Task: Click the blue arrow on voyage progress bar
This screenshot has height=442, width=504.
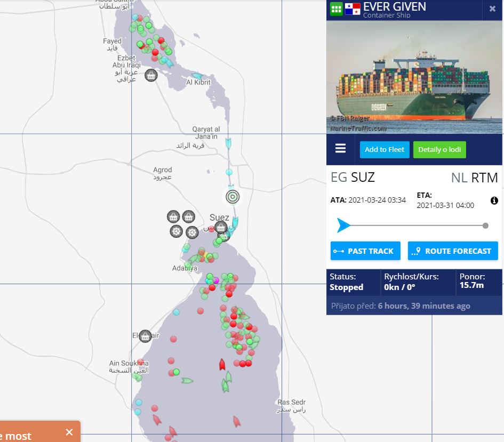Action: (344, 226)
